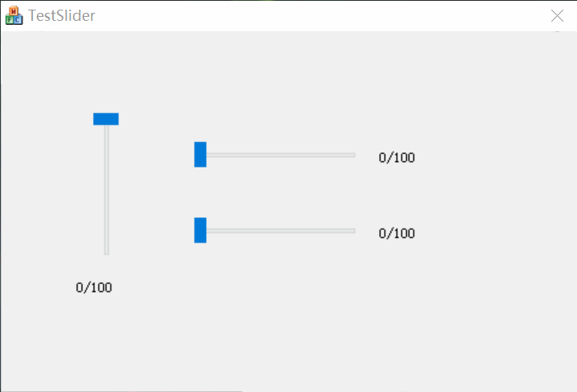Close the TestSlider window
Screen dimensions: 577x392
pos(557,15)
